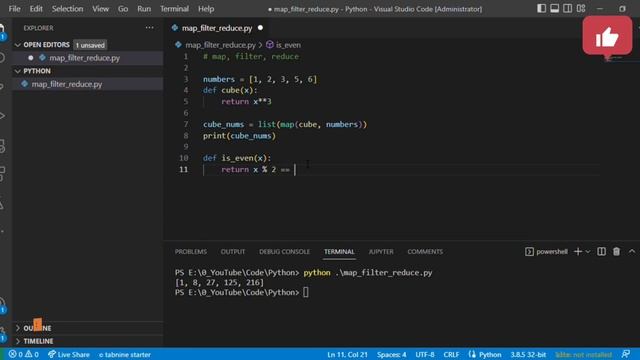Click line number 11 in gutter
Screen dimensions: 640x360
pos(183,169)
